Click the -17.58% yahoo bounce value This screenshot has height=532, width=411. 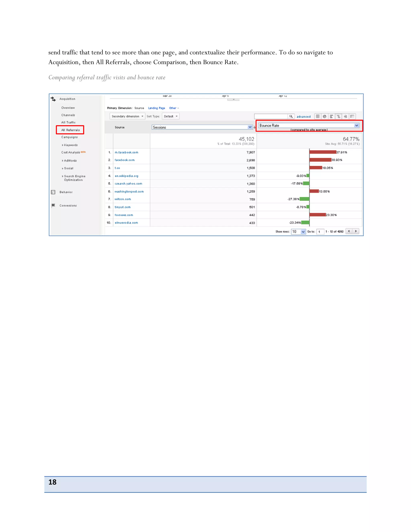coord(297,183)
